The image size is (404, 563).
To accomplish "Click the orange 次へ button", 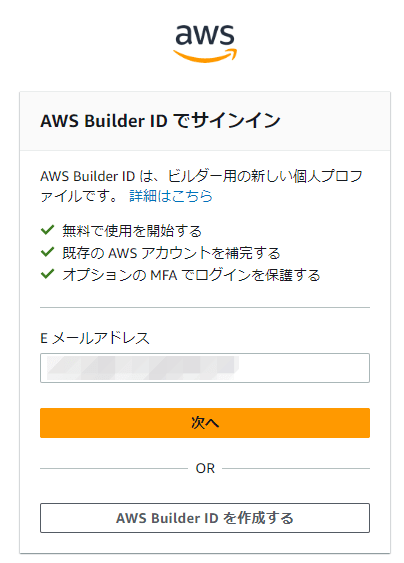I will (205, 423).
